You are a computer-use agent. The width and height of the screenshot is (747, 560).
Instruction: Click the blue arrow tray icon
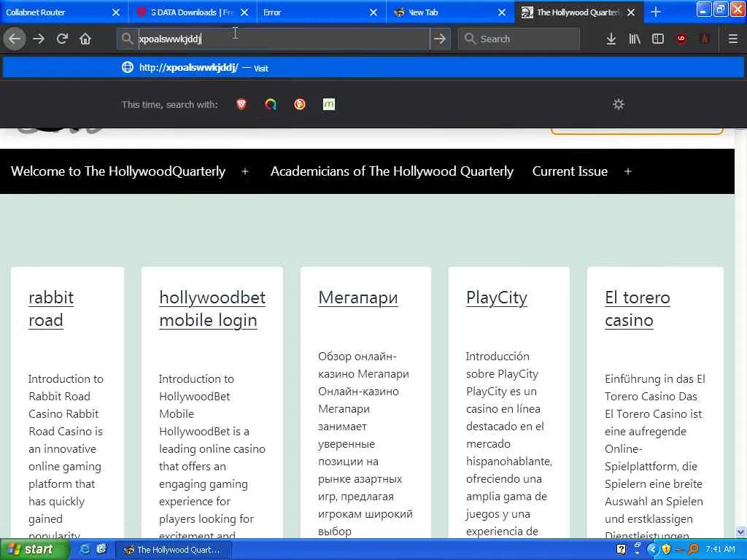click(653, 550)
